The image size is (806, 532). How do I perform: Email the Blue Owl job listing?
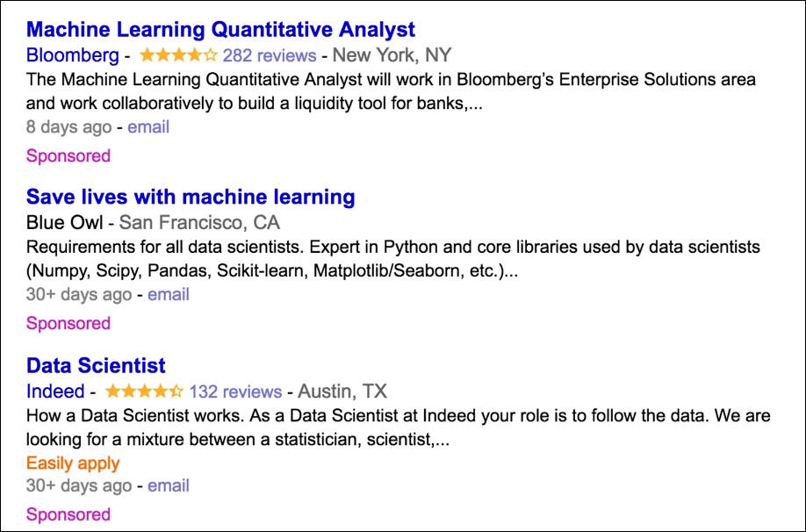coord(168,294)
